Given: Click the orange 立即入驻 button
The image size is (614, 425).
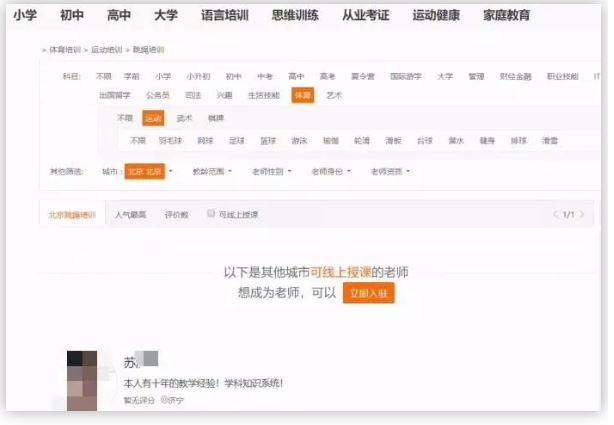Looking at the screenshot, I should pyautogui.click(x=369, y=293).
